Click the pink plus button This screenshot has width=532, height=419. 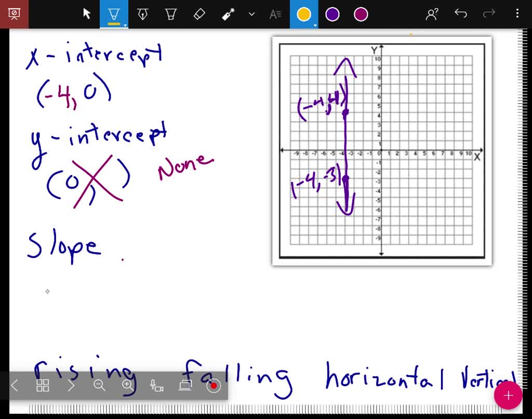pyautogui.click(x=508, y=395)
